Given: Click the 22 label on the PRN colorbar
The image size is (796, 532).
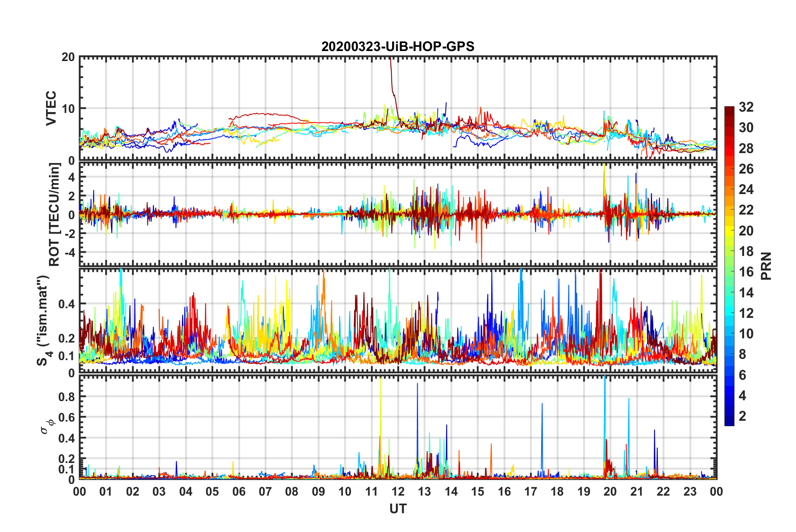Looking at the screenshot, I should point(746,210).
